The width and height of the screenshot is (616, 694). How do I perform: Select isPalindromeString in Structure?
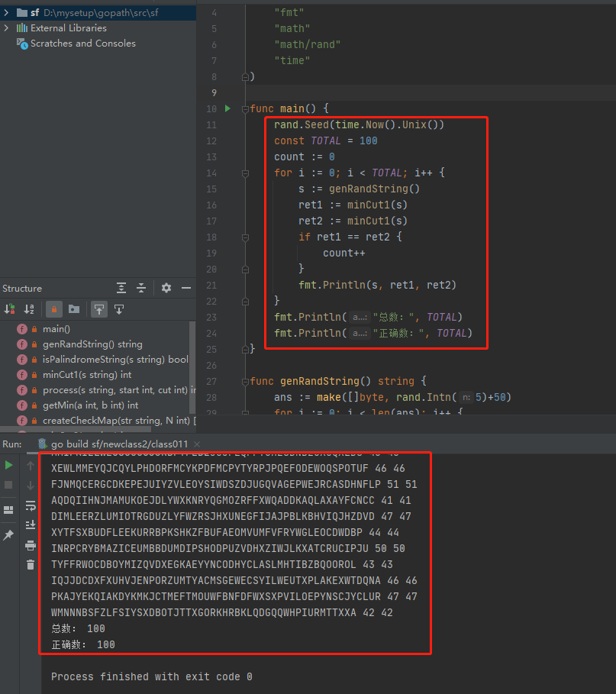click(x=115, y=360)
